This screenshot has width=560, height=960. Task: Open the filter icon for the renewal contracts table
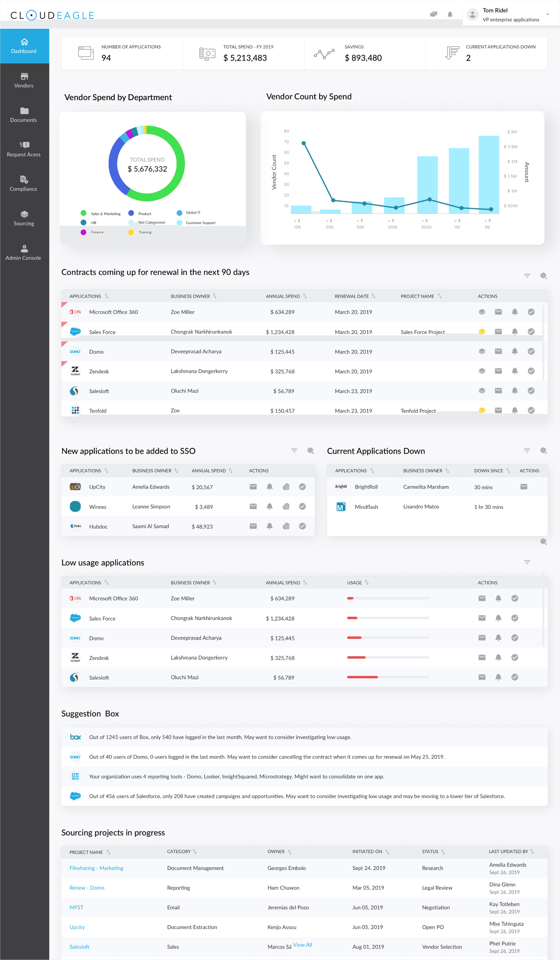click(x=527, y=276)
